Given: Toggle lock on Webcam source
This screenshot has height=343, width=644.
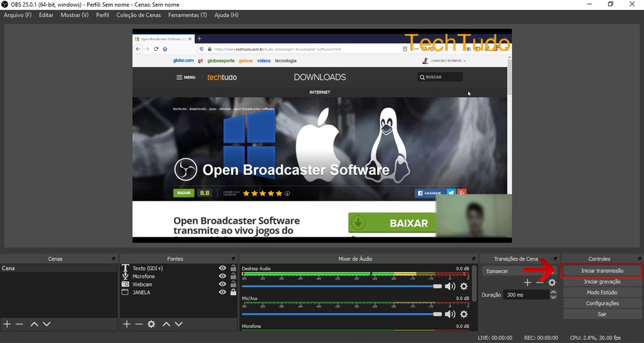Looking at the screenshot, I should pyautogui.click(x=233, y=284).
